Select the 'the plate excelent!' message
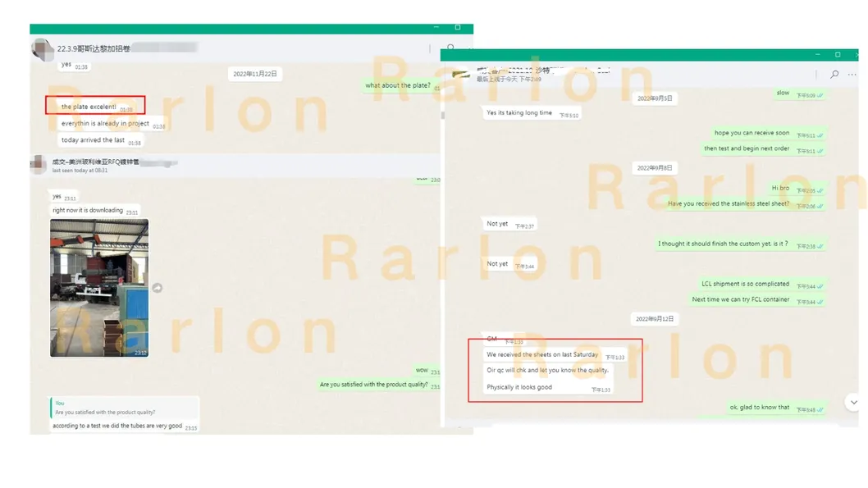This screenshot has width=868, height=488. [89, 107]
